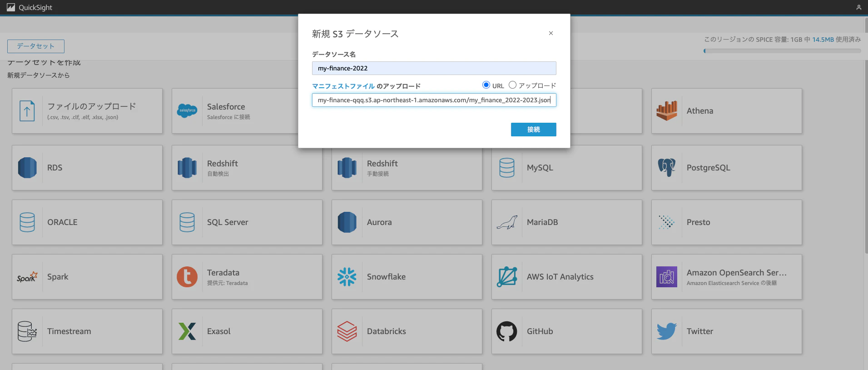The width and height of the screenshot is (868, 370).
Task: Click the Twitter bird icon
Action: [x=667, y=331]
